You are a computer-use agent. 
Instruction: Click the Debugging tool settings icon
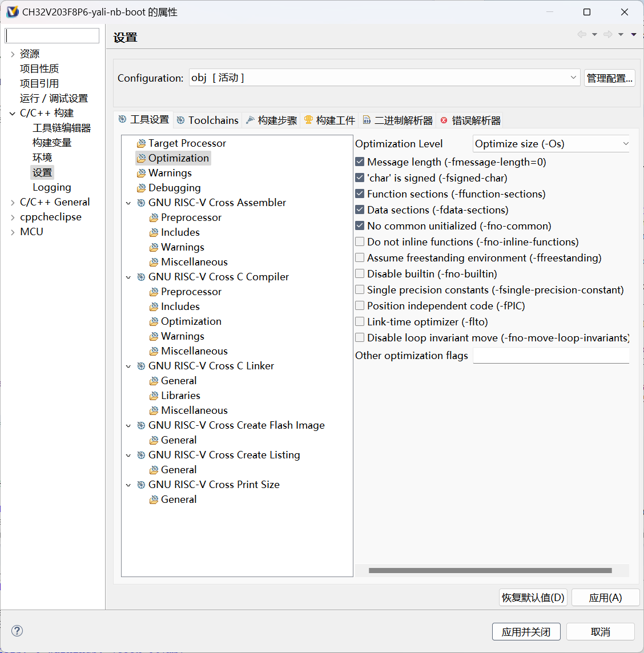(141, 188)
